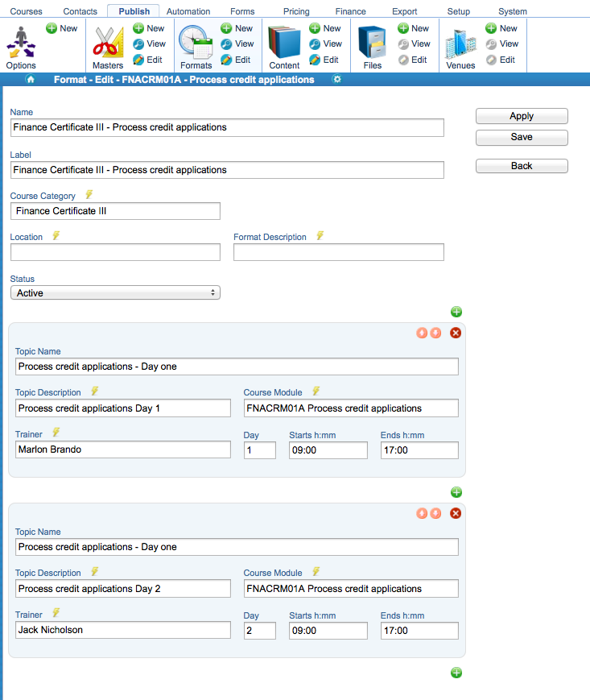The width and height of the screenshot is (590, 700).
Task: Open Trainer lookup icon for Marlon Brando topic
Action: point(56,433)
